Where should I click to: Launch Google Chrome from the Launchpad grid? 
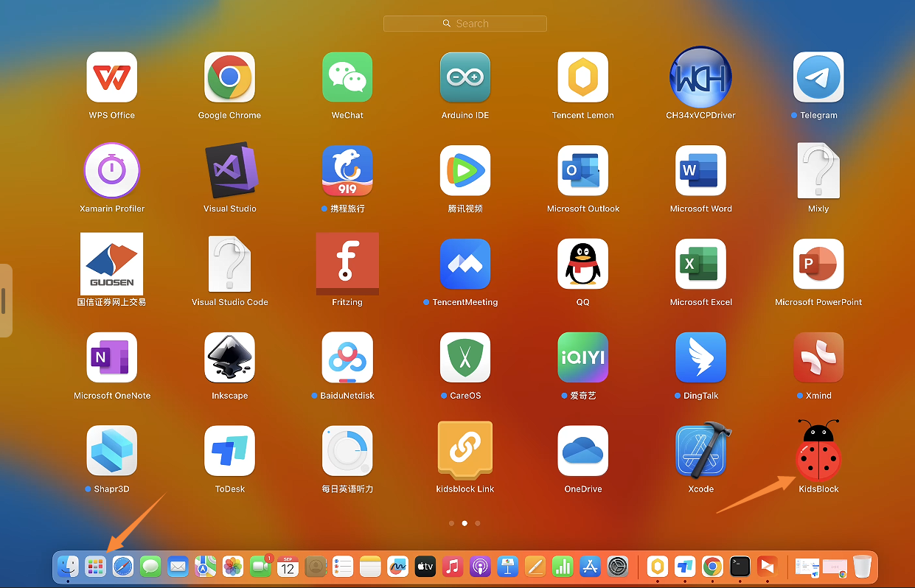coord(229,77)
